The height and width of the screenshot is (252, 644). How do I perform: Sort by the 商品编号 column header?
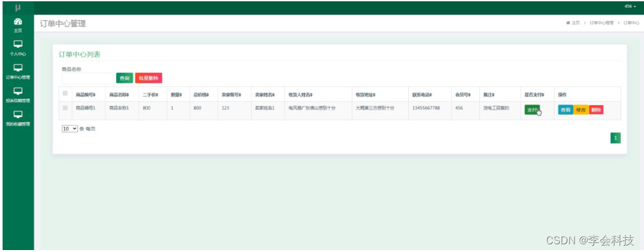[x=86, y=95]
